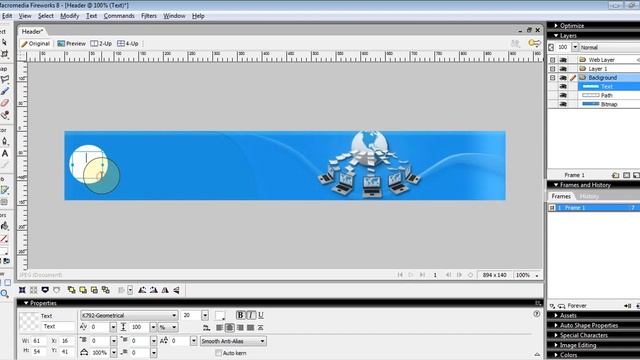The image size is (640, 360).
Task: Click the center text alignment button
Action: pyautogui.click(x=229, y=327)
